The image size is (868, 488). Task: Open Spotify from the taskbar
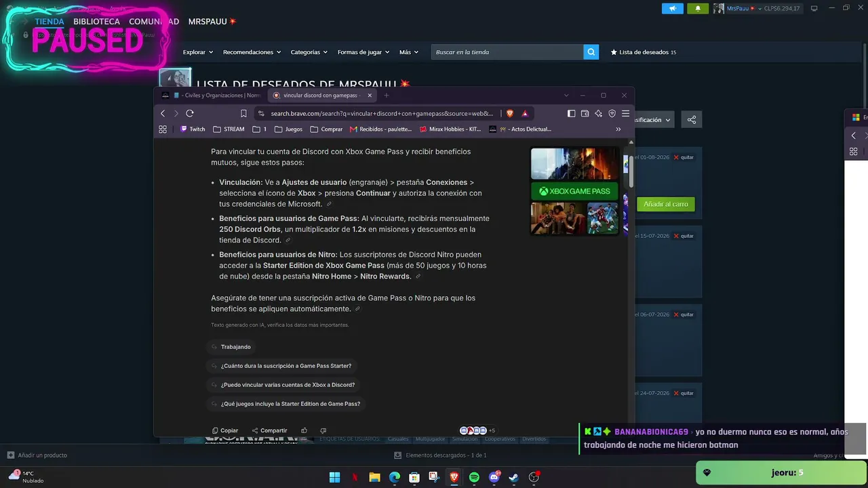474,477
